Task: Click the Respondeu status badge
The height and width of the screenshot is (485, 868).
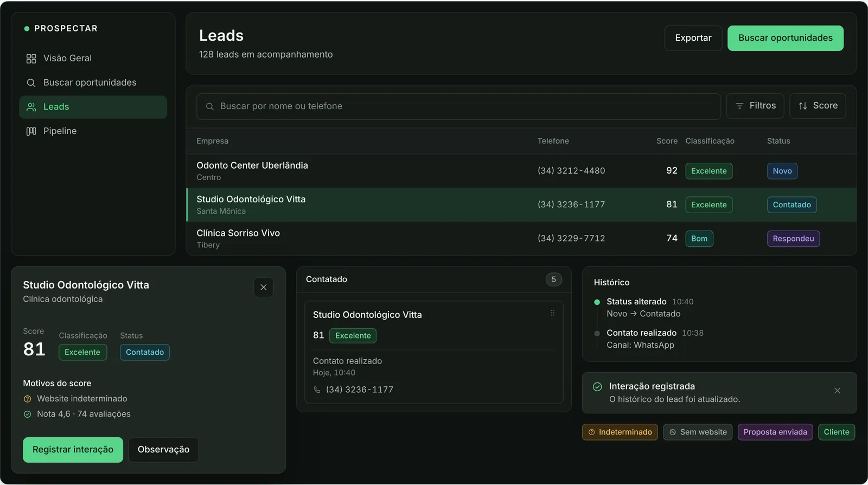Action: click(x=793, y=239)
